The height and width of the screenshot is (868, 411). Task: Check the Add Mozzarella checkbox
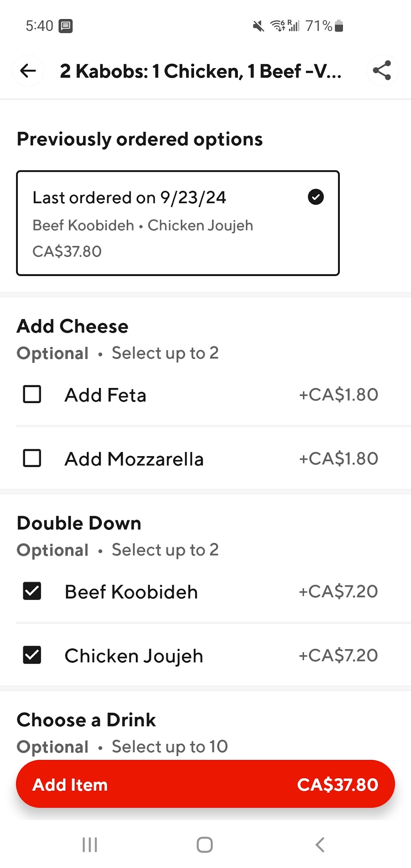(32, 458)
